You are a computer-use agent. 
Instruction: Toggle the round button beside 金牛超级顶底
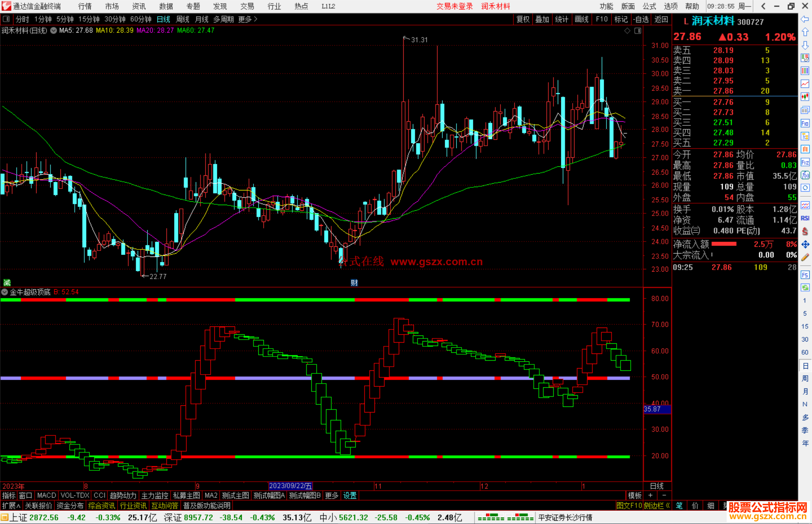(5, 292)
